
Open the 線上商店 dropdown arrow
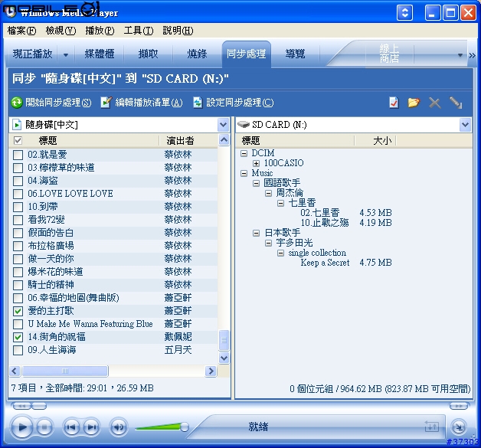pos(460,55)
